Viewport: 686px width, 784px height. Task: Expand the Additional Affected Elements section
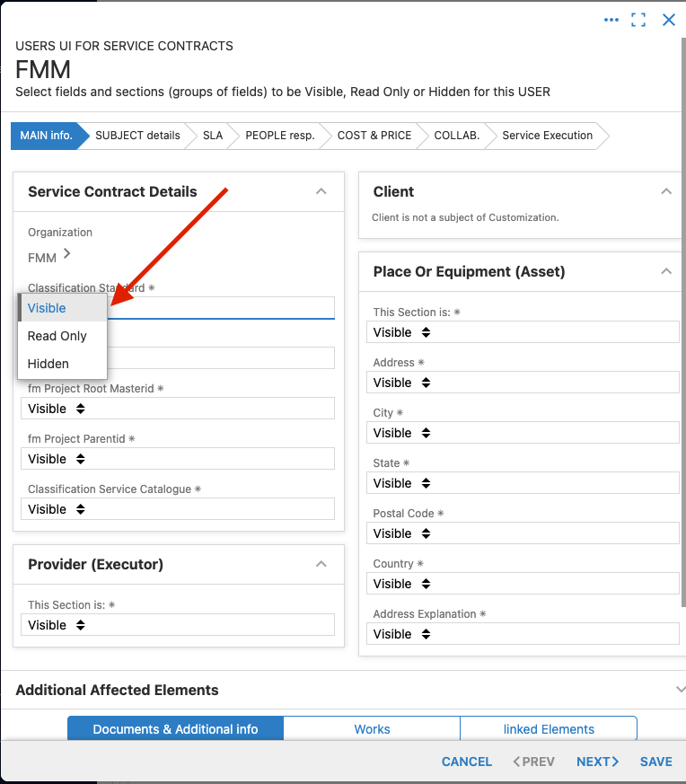tap(680, 690)
